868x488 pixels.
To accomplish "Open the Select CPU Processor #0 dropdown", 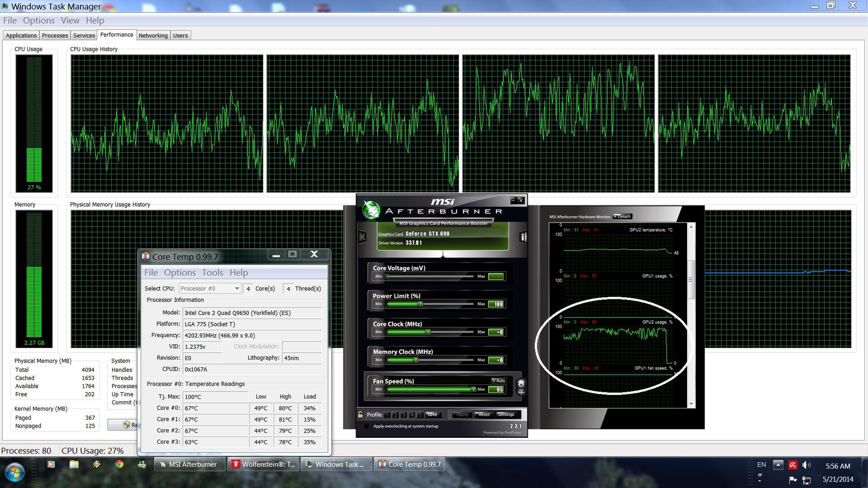I will (210, 289).
